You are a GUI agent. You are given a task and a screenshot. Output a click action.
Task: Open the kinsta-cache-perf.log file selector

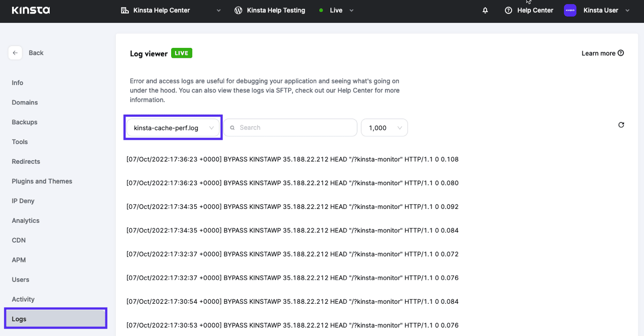click(x=172, y=127)
